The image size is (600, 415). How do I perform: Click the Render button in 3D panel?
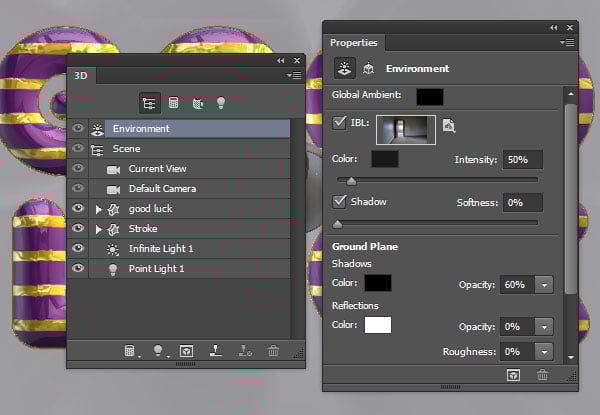click(186, 351)
